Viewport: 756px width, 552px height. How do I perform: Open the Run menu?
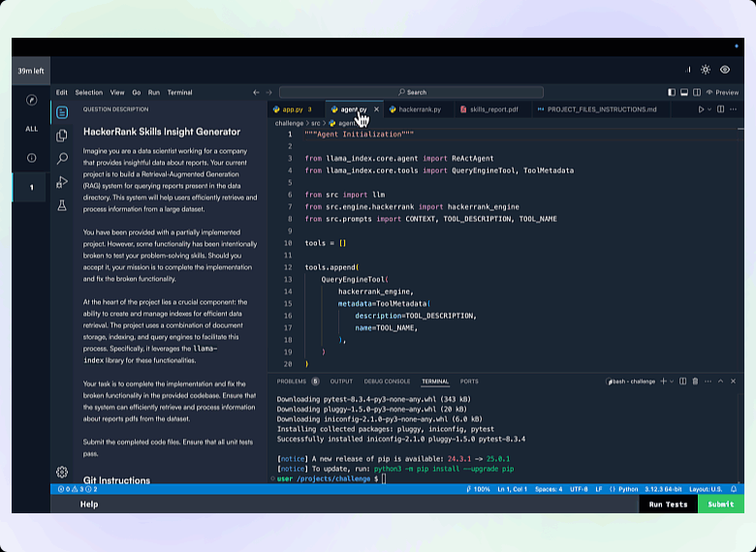pyautogui.click(x=154, y=92)
